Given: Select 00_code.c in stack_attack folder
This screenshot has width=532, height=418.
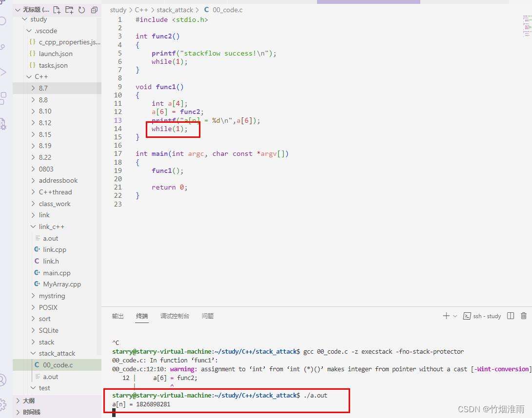Looking at the screenshot, I should (x=57, y=365).
